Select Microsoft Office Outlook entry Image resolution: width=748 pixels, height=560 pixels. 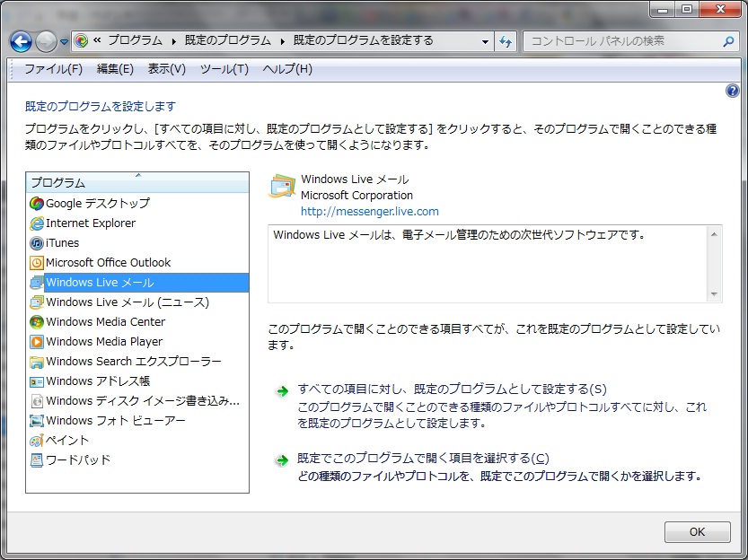tap(109, 263)
